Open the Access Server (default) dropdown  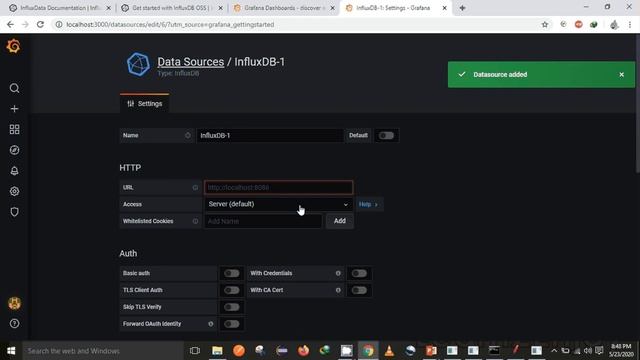(278, 204)
